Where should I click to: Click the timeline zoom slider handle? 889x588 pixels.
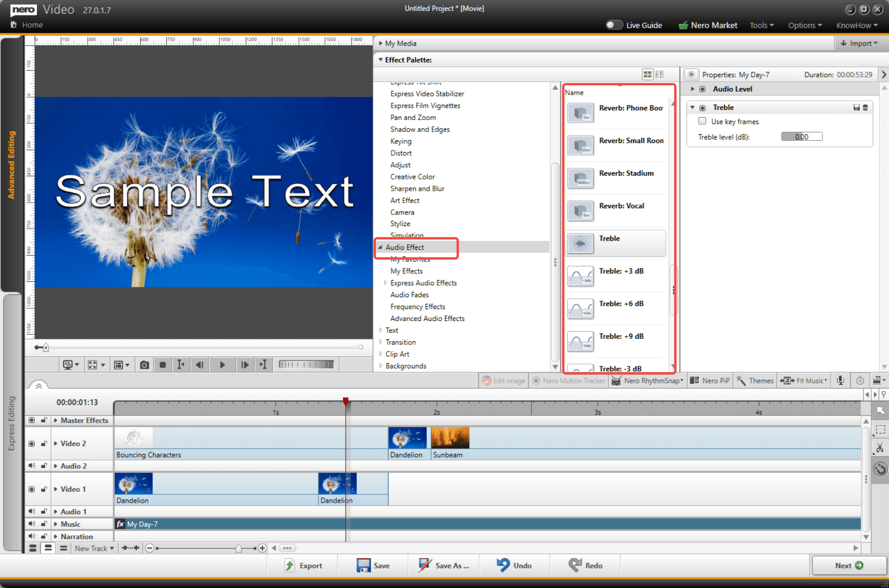[238, 548]
